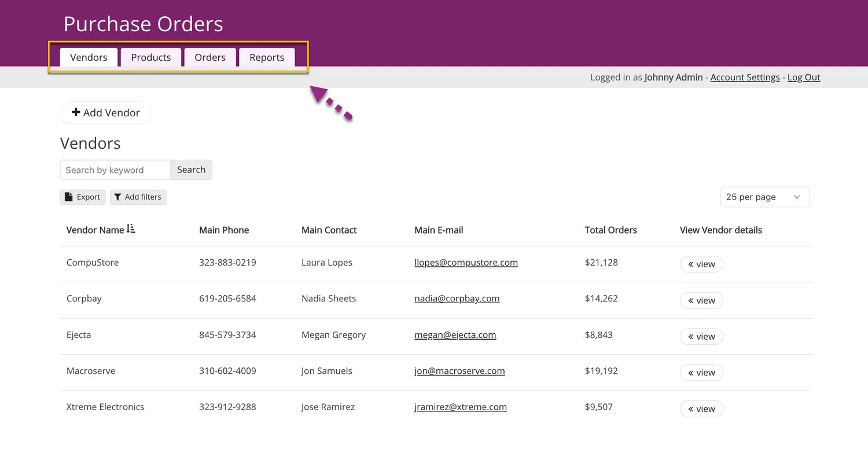Email llopes@compustore.com link
Image resolution: width=868 pixels, height=460 pixels.
[466, 262]
